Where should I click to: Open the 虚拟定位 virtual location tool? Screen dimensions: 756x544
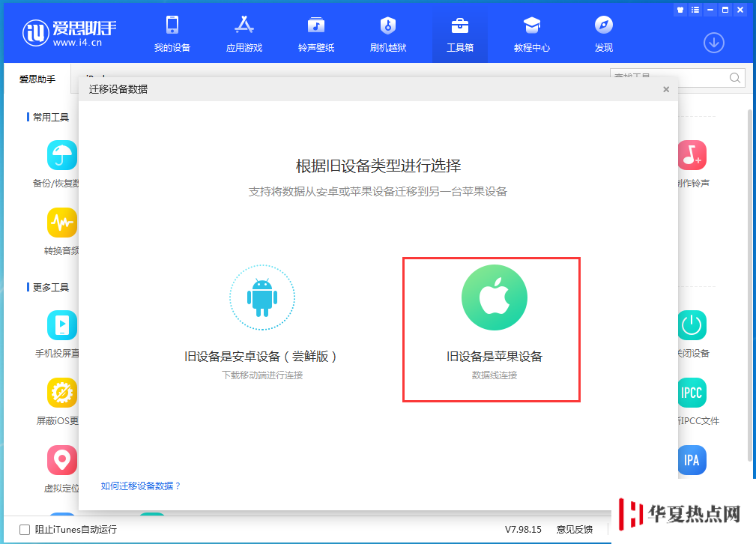point(61,460)
